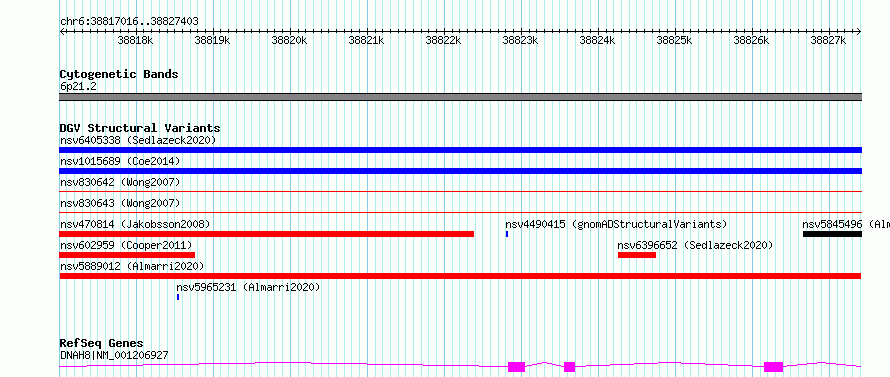Select the gray 6p21.2 cytogenetic band bar
The height and width of the screenshot is (377, 890).
(460, 97)
